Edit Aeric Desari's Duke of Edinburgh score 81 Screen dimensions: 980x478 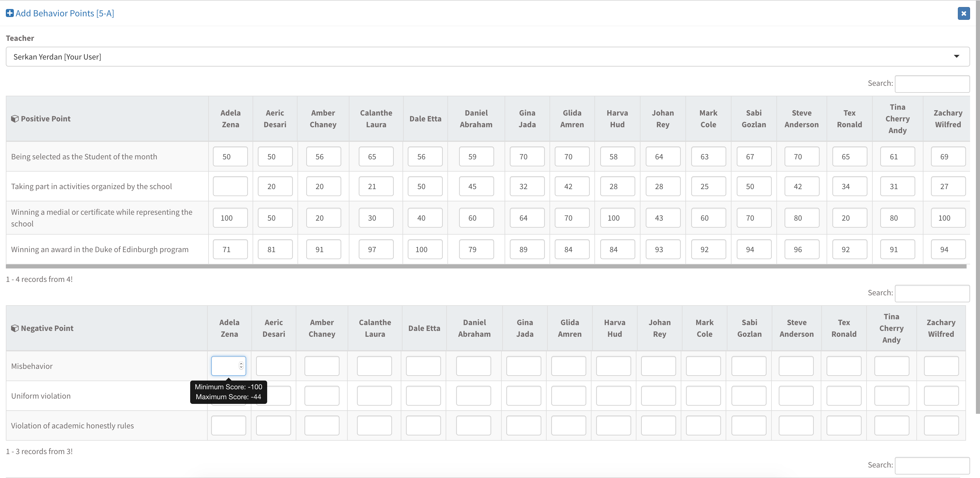(x=275, y=249)
